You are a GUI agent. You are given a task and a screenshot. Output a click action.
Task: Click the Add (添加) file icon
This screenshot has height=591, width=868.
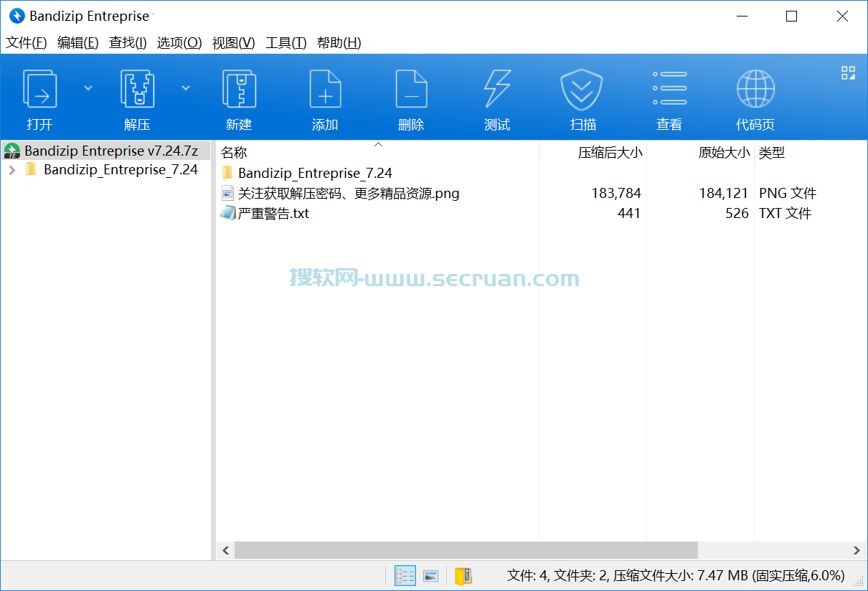coord(325,89)
